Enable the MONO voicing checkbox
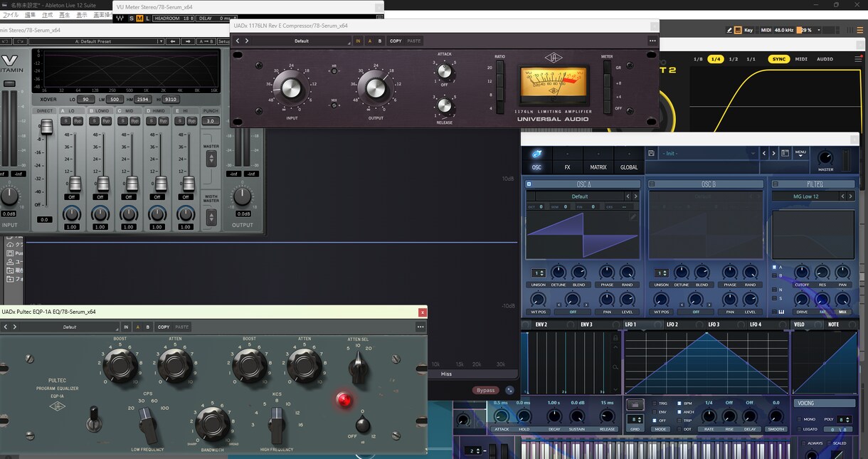868x459 pixels. pyautogui.click(x=798, y=420)
